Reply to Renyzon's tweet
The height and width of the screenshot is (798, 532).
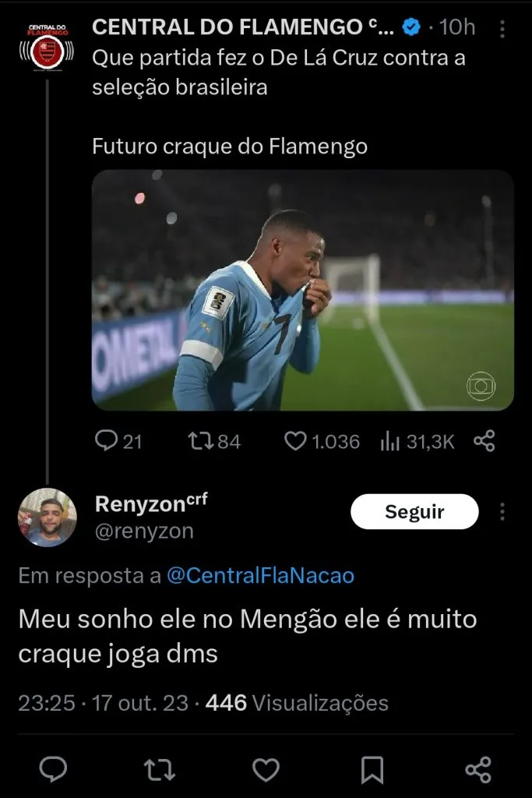(53, 770)
